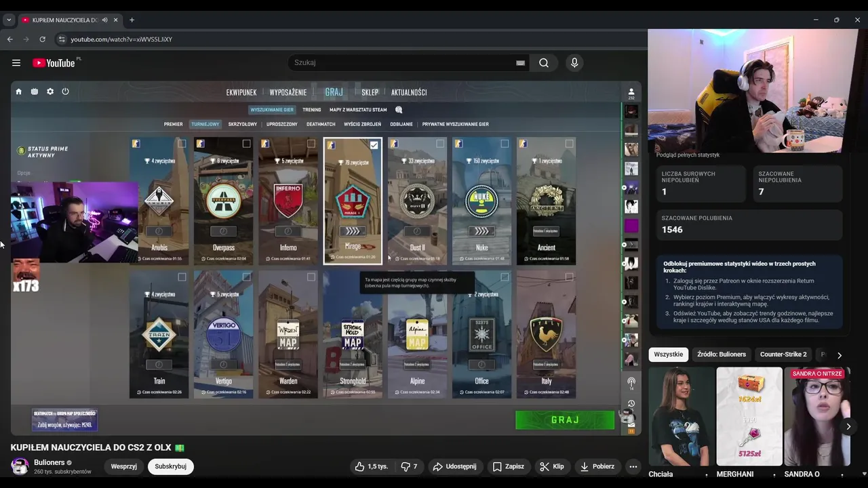Open the WYPOSAŻENIE menu tab
Image resolution: width=868 pixels, height=488 pixels.
pyautogui.click(x=288, y=92)
